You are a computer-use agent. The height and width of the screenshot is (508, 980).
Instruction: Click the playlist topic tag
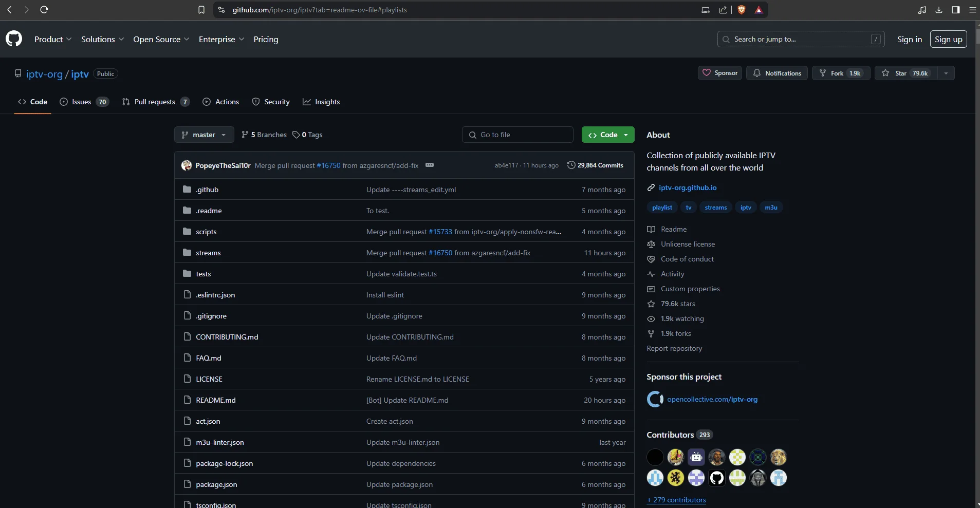662,208
